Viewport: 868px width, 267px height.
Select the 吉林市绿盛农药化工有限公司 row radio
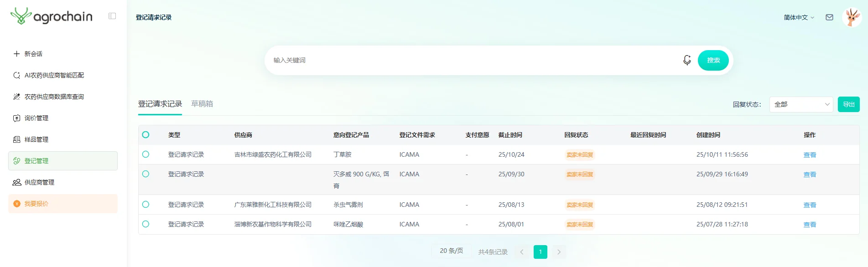(x=146, y=154)
